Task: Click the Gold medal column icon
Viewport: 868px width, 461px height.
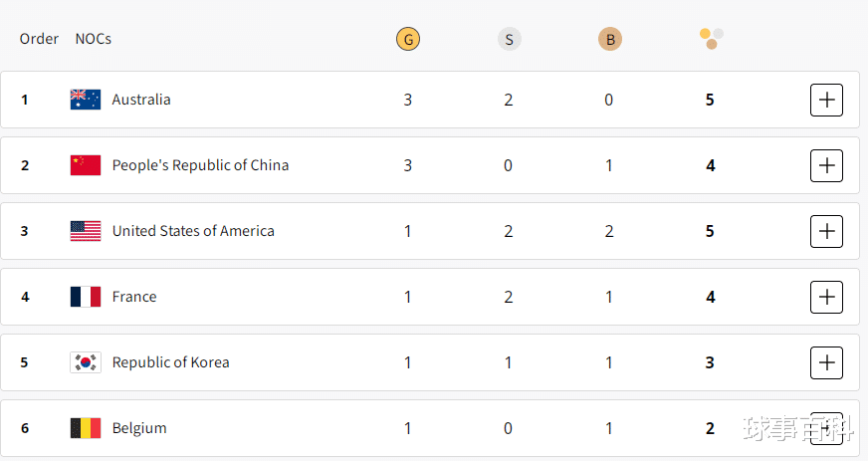Action: (407, 40)
